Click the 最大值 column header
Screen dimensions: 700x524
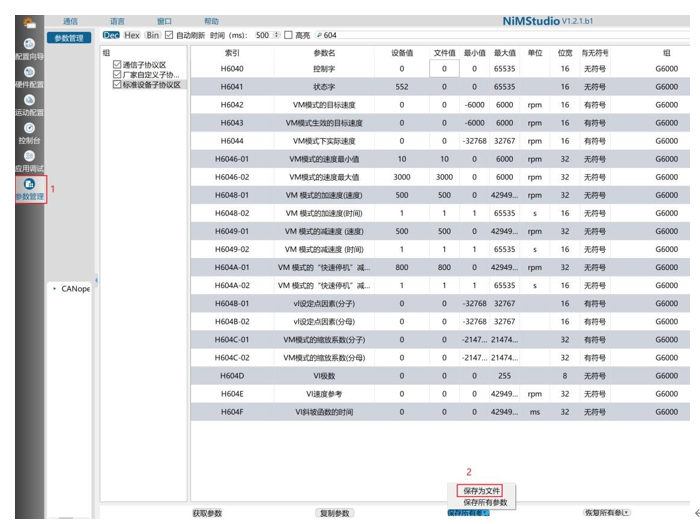point(504,53)
